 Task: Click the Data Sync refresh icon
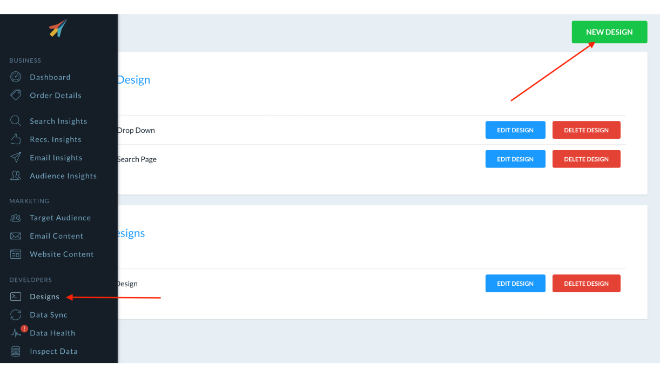click(16, 315)
